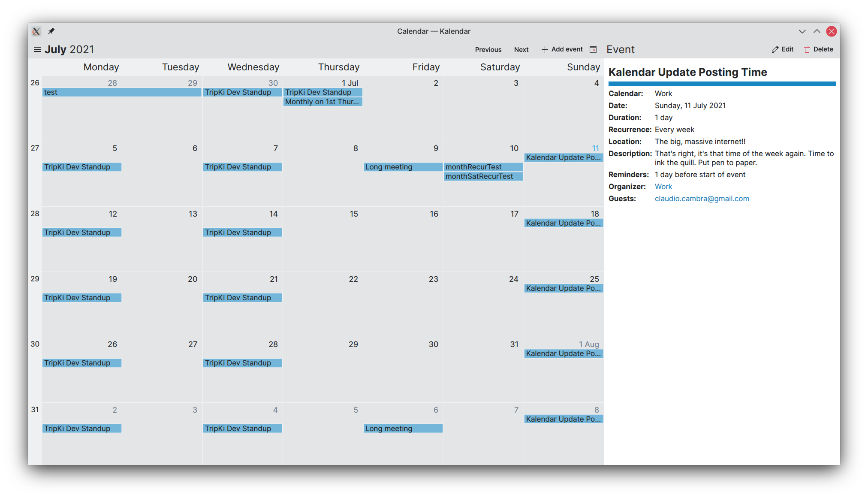Select TripKi Dev Standup on Wednesday 4 August
Screen dimensions: 868x498
242,429
